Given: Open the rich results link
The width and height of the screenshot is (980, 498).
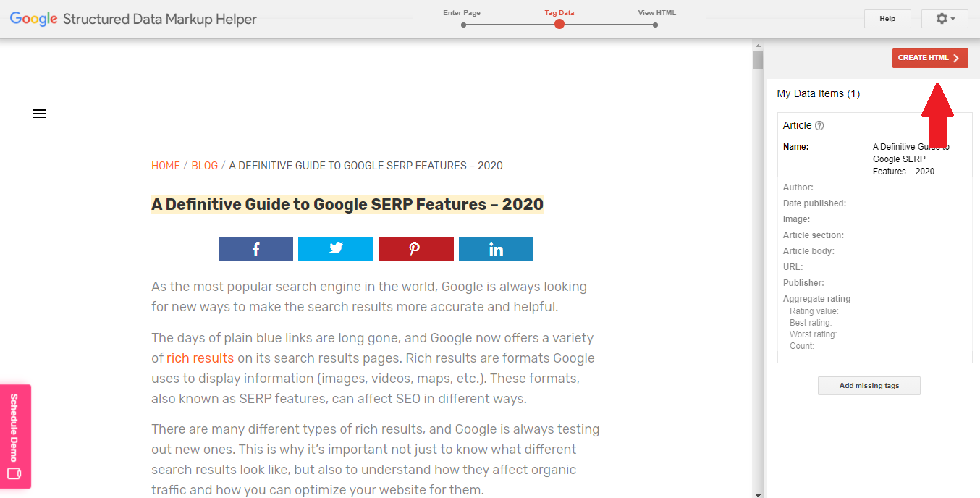Looking at the screenshot, I should [x=200, y=358].
